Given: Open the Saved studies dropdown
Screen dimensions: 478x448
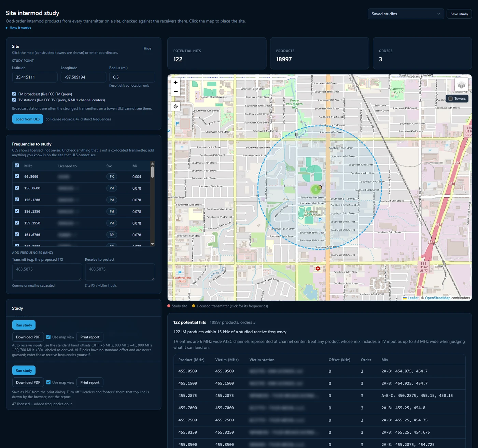Looking at the screenshot, I should (406, 14).
